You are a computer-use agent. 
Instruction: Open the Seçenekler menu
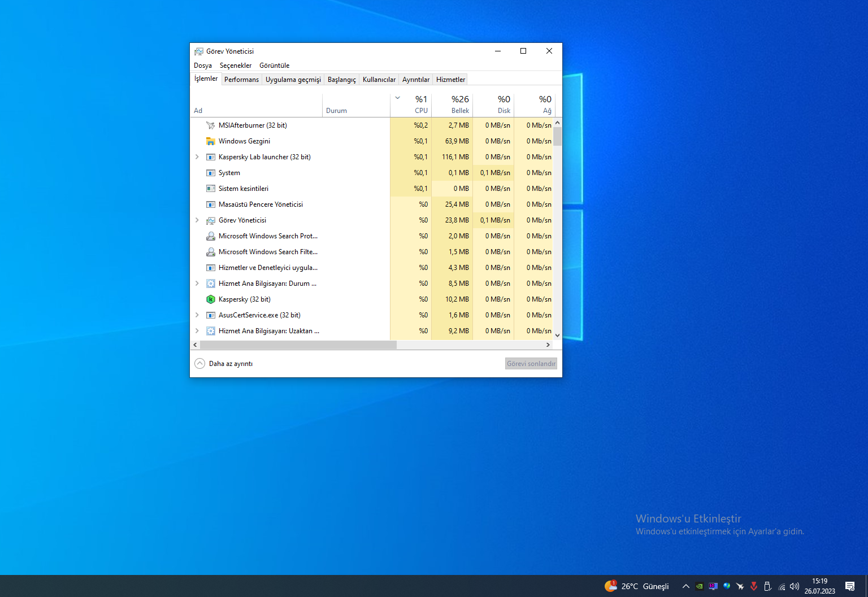click(235, 66)
